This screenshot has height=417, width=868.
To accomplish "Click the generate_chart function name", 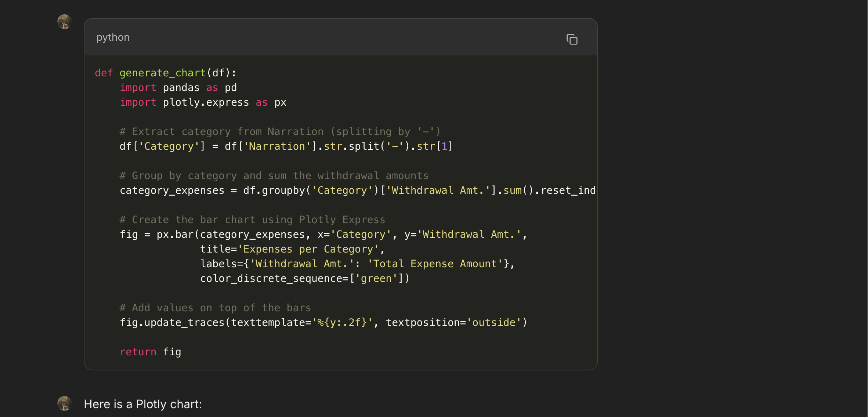I will tap(162, 73).
